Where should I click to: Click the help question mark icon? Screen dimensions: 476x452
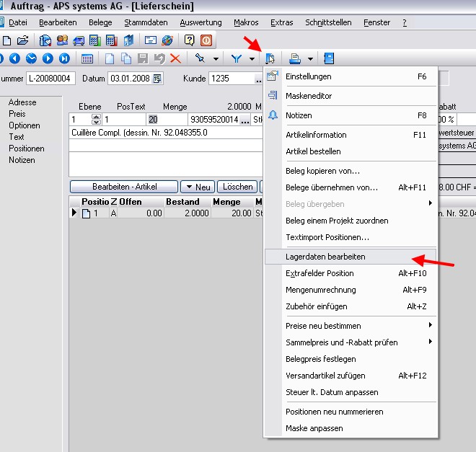tap(189, 40)
